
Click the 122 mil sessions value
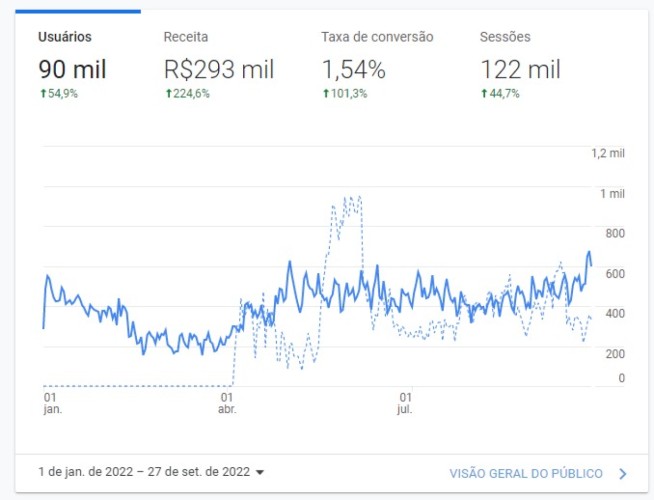[x=521, y=69]
